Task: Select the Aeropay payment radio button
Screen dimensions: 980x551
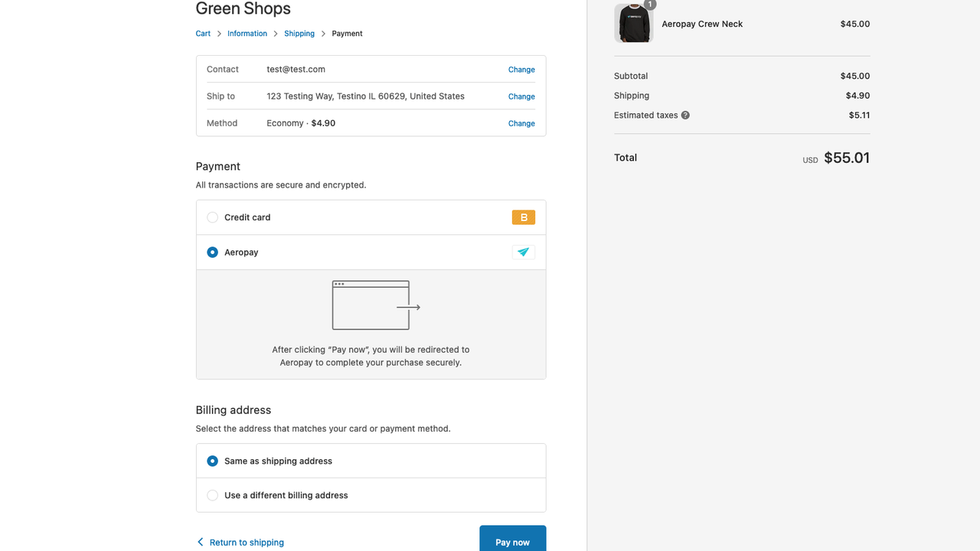Action: tap(213, 253)
